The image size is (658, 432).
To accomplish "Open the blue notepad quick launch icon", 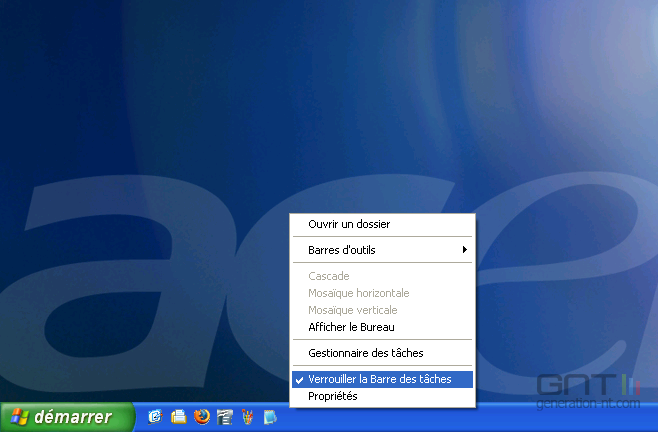I will click(x=270, y=417).
